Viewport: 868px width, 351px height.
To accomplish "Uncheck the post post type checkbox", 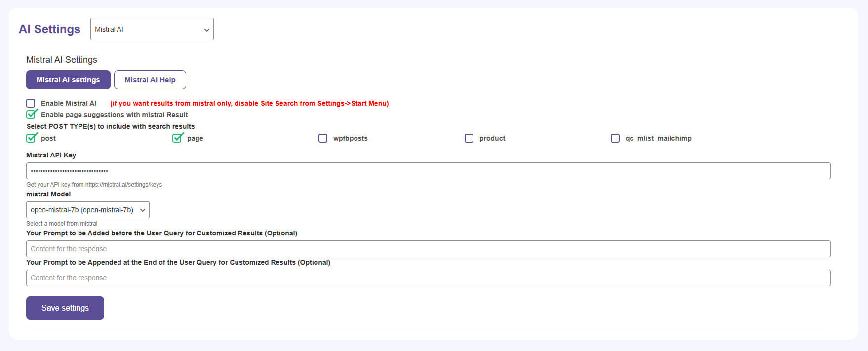I will 31,138.
